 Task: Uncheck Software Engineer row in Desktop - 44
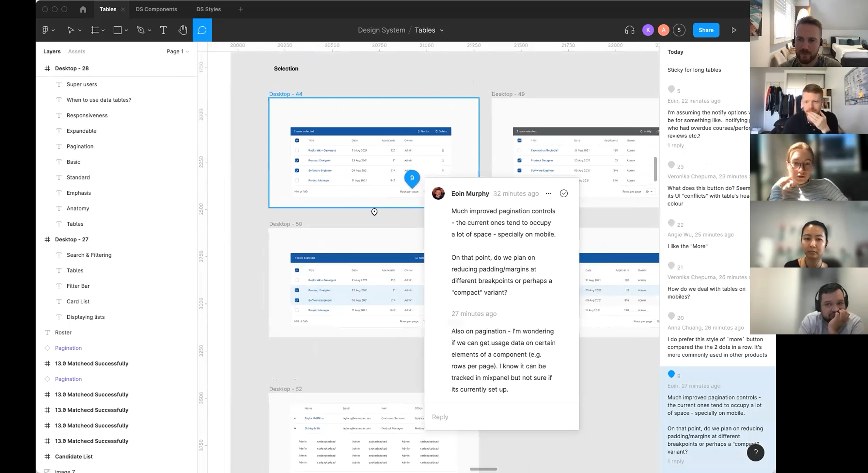pyautogui.click(x=297, y=170)
